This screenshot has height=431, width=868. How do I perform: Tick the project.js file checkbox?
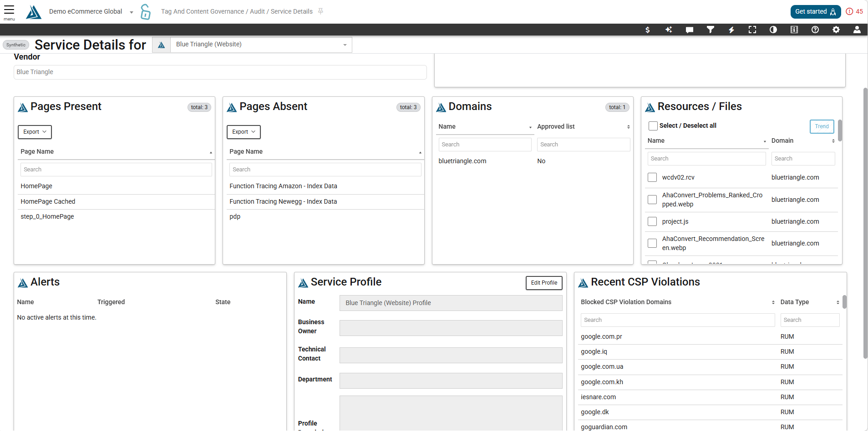click(652, 221)
